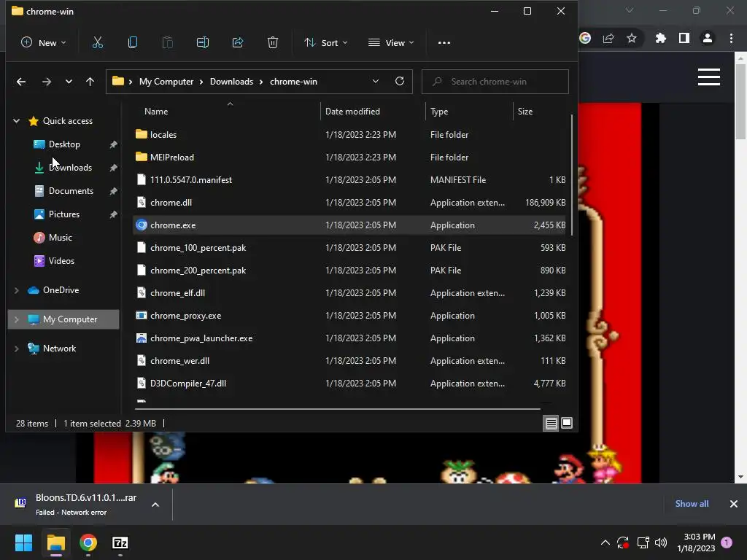Show hidden system tray icons

605,542
